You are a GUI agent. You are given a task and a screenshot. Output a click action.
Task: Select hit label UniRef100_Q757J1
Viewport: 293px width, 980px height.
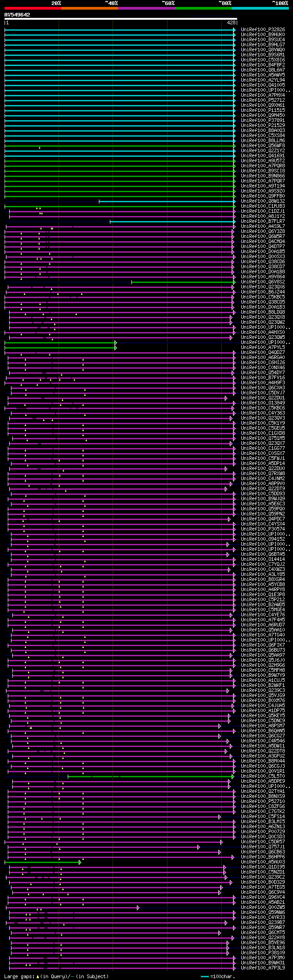click(263, 847)
